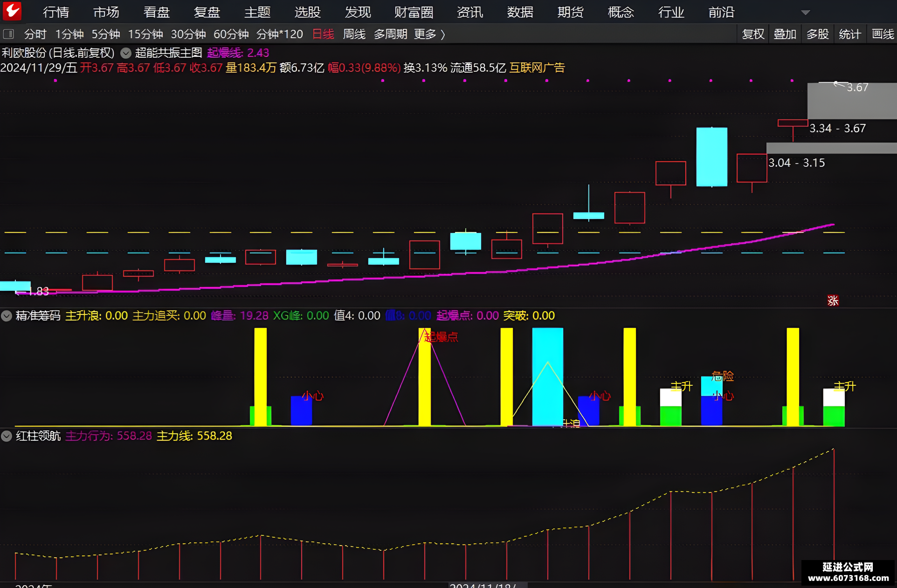This screenshot has height=588, width=897.
Task: Open the 超能共振主图 indicator circle menu
Action: pyautogui.click(x=126, y=53)
